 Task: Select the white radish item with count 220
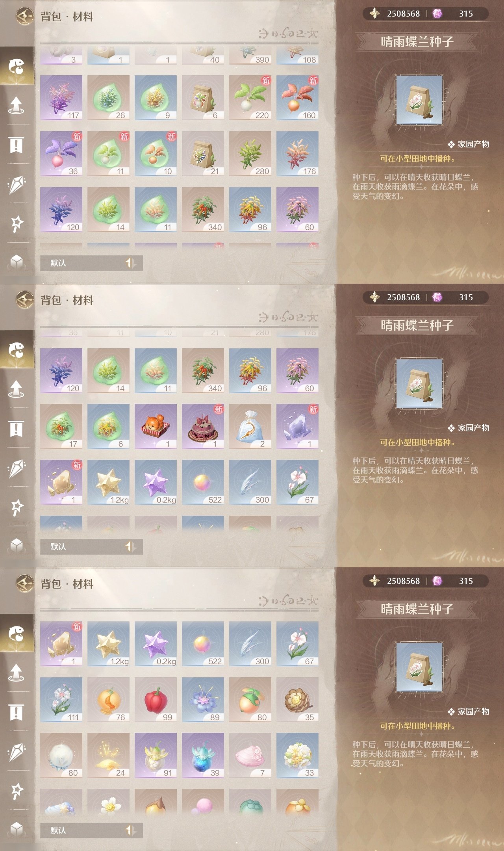tap(250, 98)
